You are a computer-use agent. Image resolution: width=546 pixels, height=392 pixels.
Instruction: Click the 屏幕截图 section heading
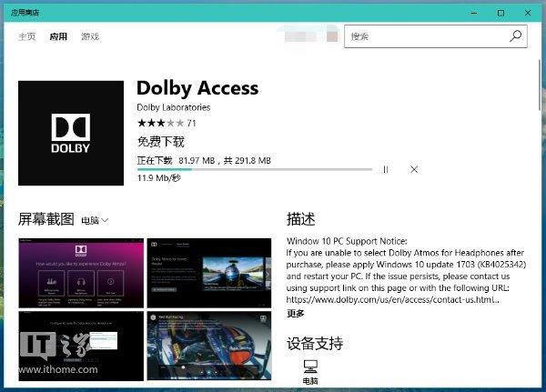(x=46, y=219)
